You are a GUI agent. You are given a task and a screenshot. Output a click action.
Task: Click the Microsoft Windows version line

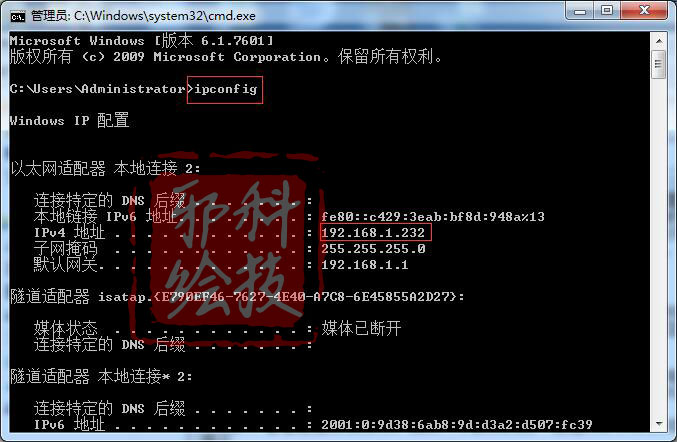[142, 41]
